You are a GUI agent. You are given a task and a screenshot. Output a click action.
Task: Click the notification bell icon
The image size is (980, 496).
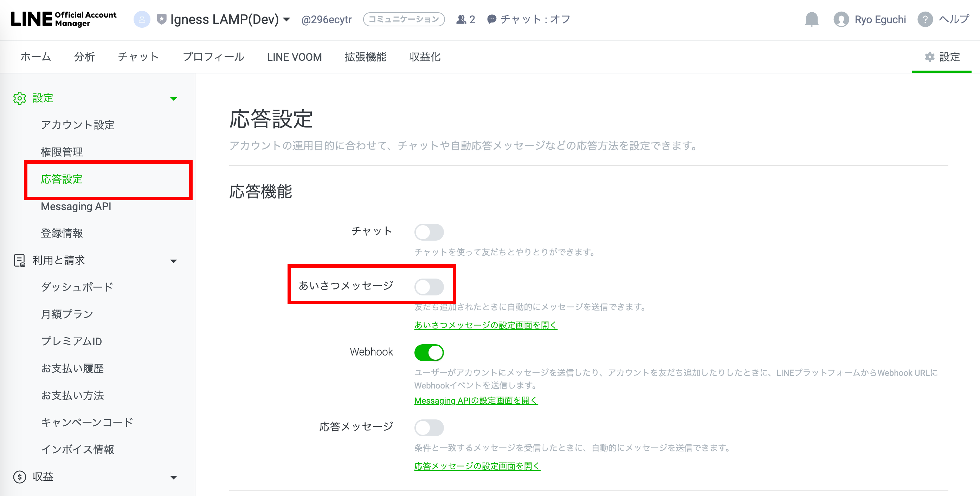(812, 19)
